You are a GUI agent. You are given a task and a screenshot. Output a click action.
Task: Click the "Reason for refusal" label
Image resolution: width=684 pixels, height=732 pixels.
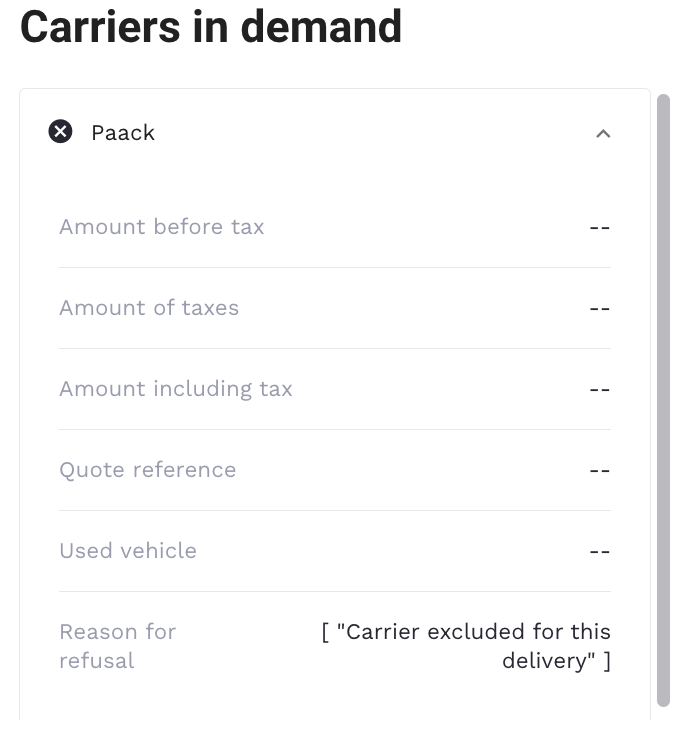(117, 646)
